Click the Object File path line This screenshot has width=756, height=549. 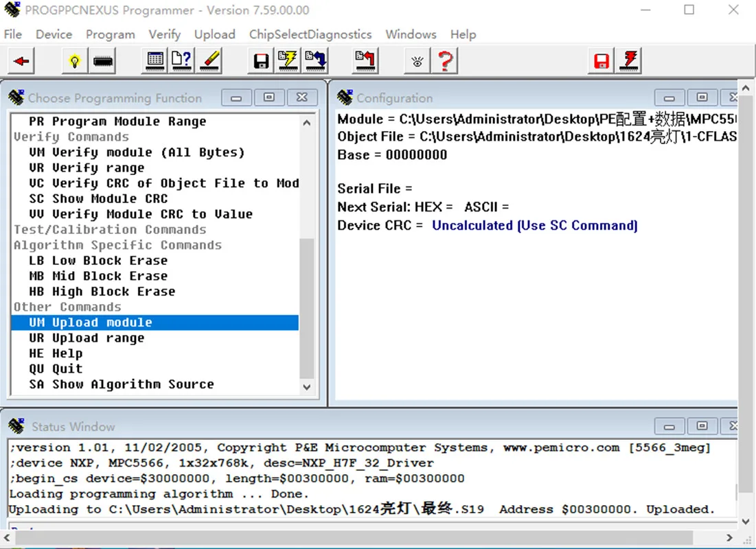[537, 137]
